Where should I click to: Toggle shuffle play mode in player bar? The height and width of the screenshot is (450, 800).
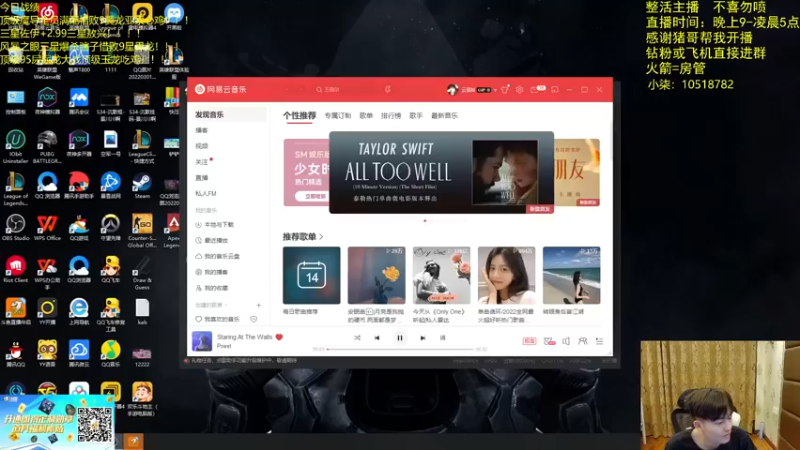click(357, 338)
